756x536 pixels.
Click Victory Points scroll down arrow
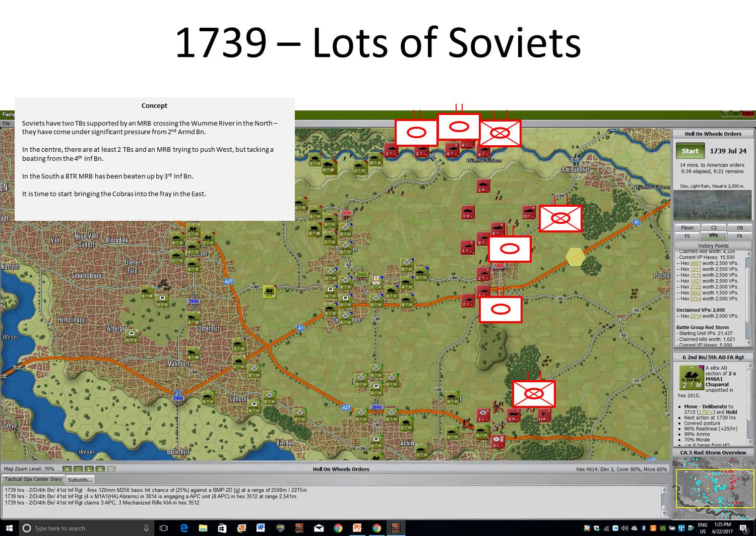pos(749,342)
